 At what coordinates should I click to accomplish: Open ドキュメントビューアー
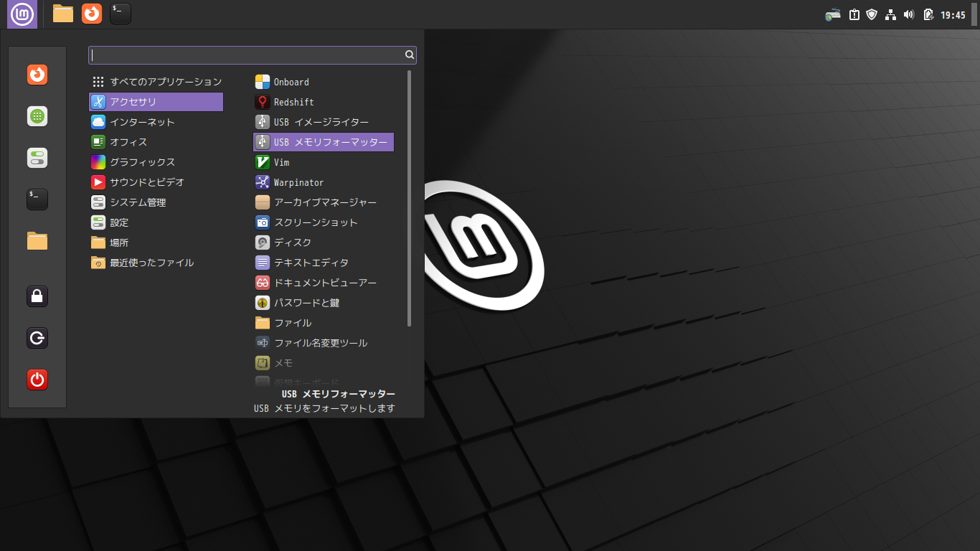[x=324, y=283]
